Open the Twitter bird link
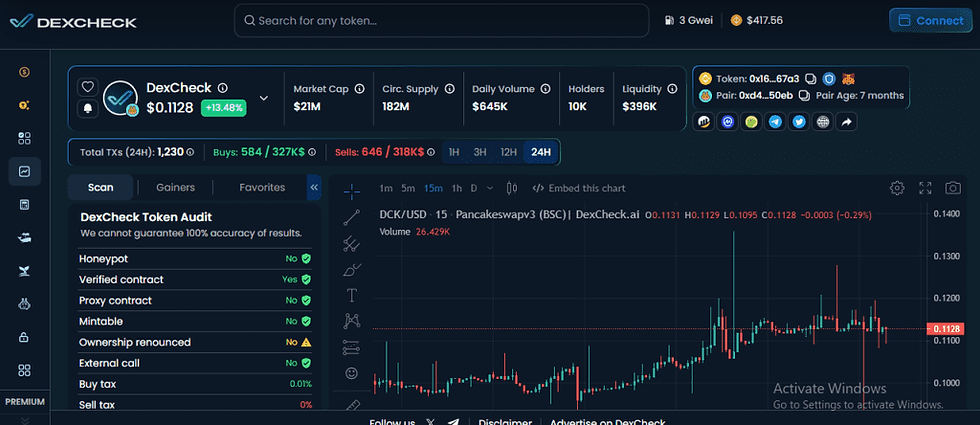Viewport: 980px width, 425px height. tap(799, 122)
